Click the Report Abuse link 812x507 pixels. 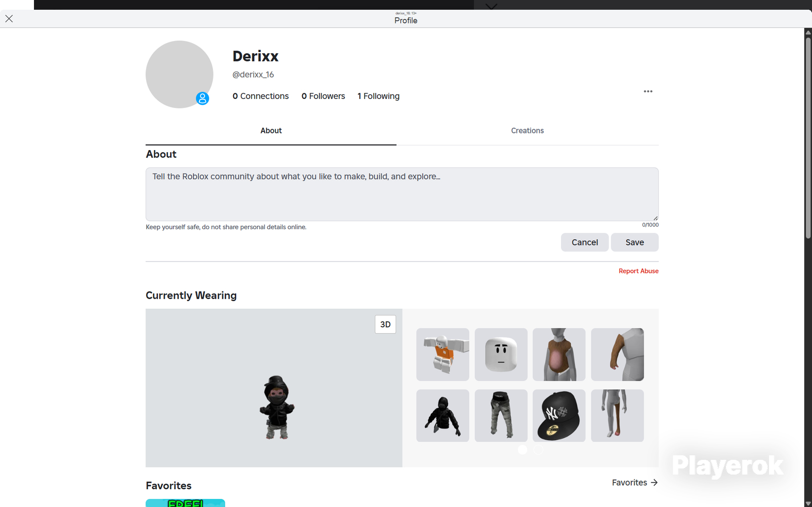pos(639,271)
